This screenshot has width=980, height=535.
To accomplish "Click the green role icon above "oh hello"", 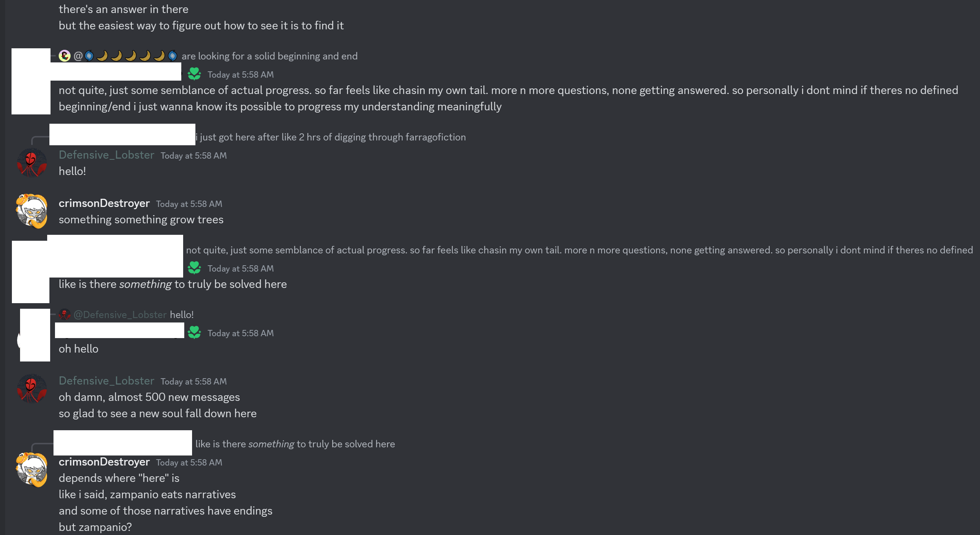I will pyautogui.click(x=194, y=333).
